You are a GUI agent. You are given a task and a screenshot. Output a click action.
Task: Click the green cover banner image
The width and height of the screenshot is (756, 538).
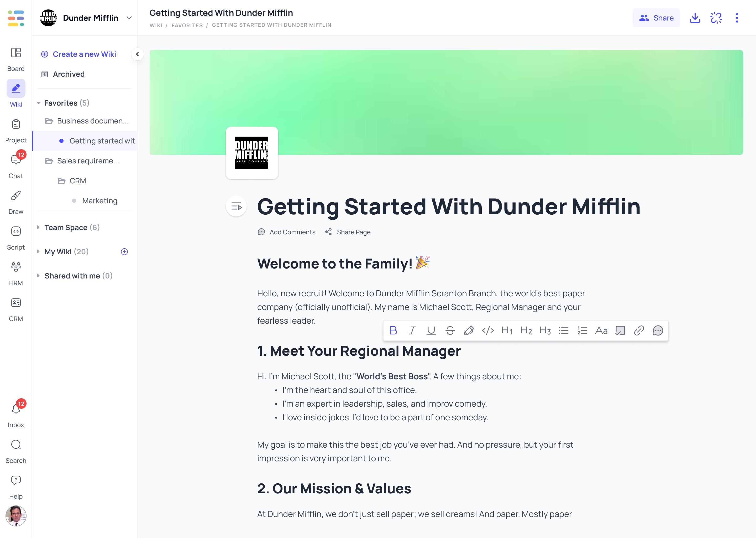[x=446, y=102]
